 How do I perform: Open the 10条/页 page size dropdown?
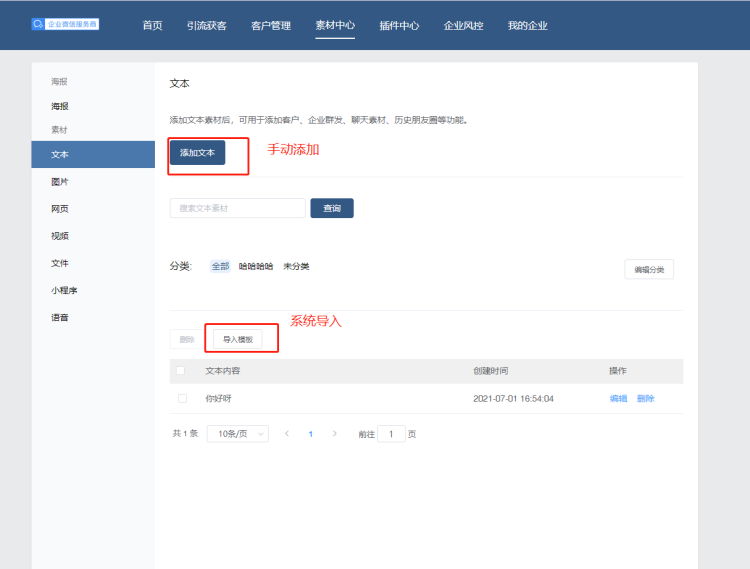pyautogui.click(x=237, y=434)
